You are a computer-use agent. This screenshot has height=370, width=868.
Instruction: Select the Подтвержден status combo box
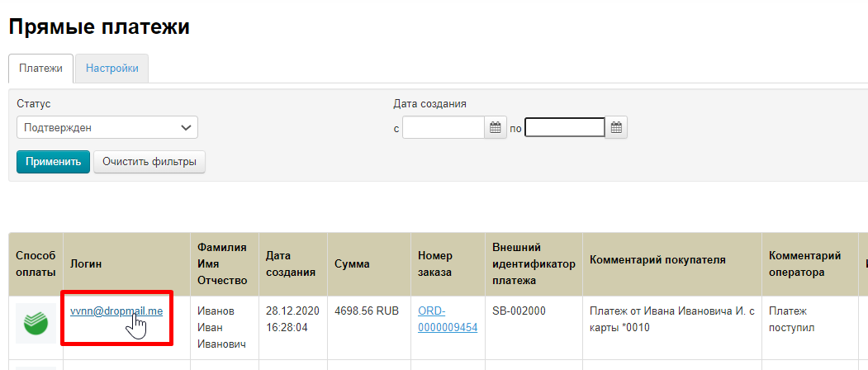click(x=107, y=127)
